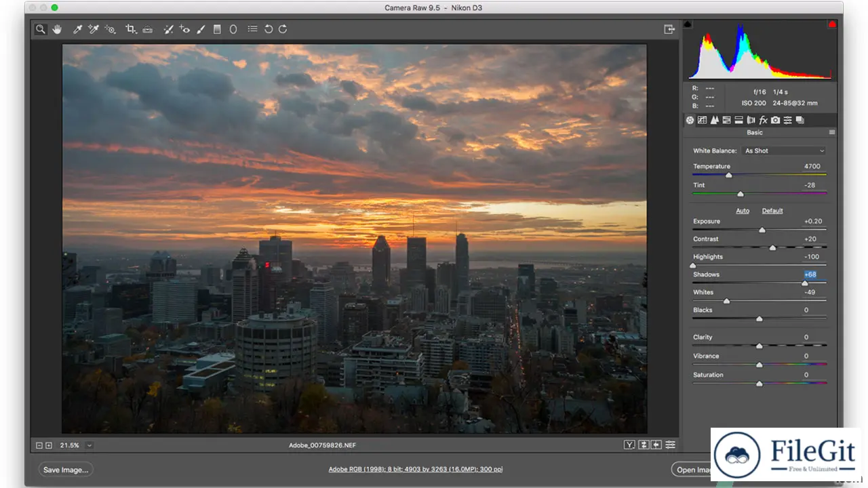The height and width of the screenshot is (488, 868).
Task: Select the Adjustment Brush tool
Action: (x=201, y=29)
